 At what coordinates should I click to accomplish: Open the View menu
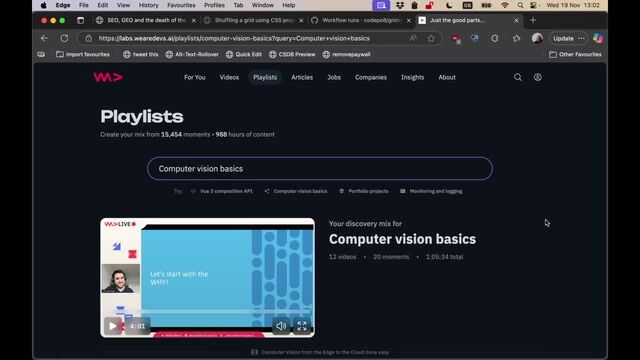123,5
